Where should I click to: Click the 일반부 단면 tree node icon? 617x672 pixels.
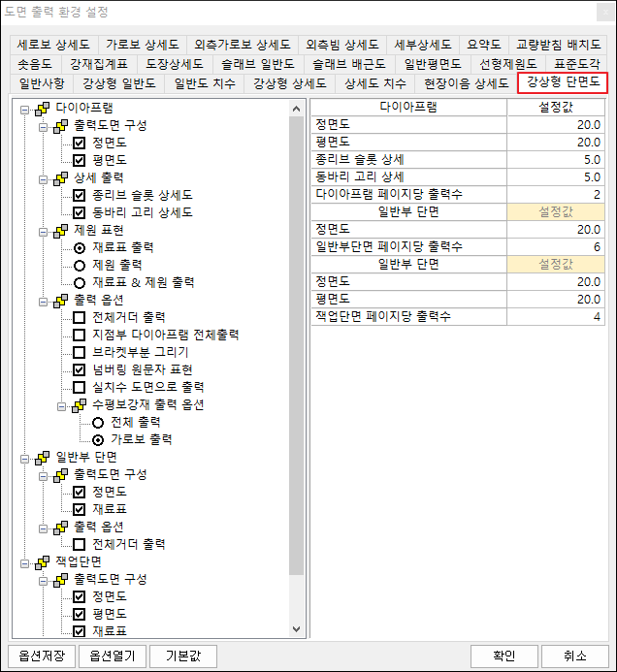tap(42, 458)
